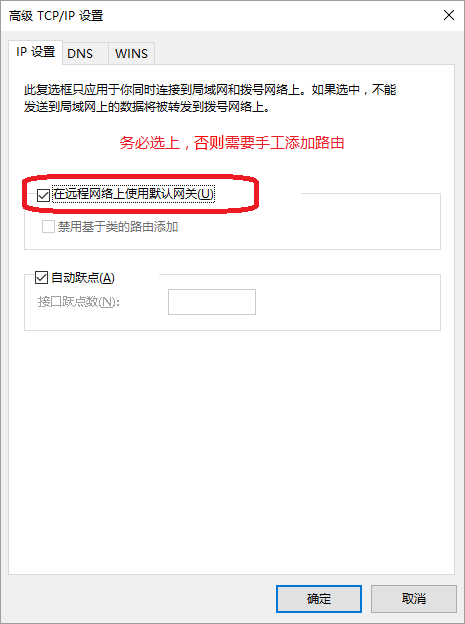This screenshot has width=465, height=624.
Task: Click the 接口跃点数(N): label
Action: 79,302
